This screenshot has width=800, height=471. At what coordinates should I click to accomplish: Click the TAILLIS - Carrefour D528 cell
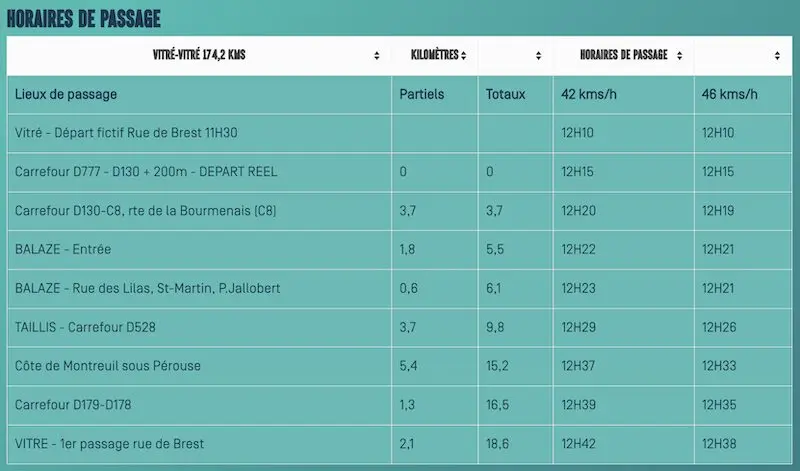(x=85, y=327)
